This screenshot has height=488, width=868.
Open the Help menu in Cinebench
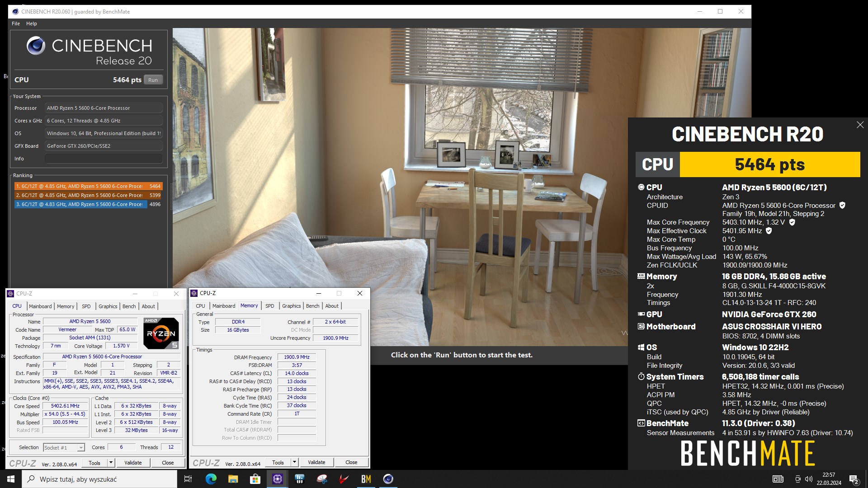(32, 23)
